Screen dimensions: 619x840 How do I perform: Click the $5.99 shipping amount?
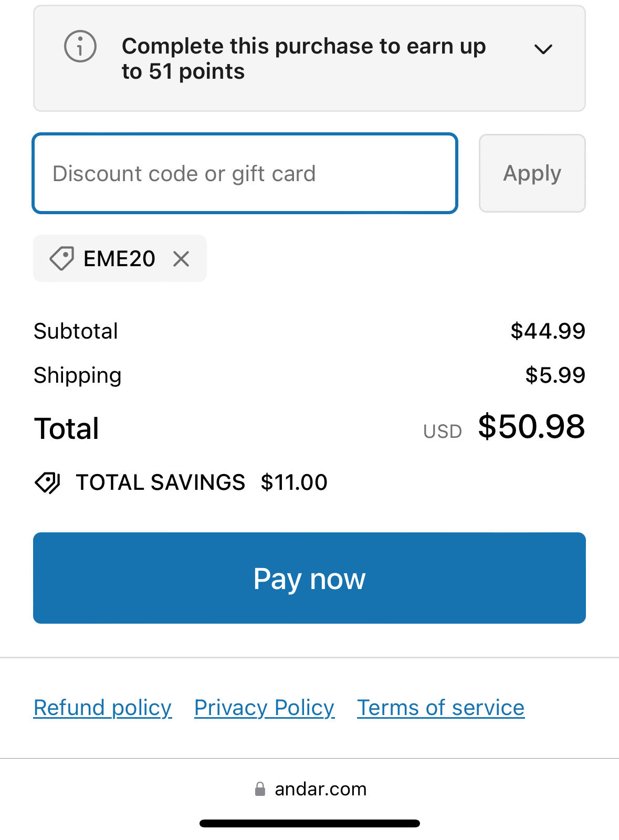555,375
